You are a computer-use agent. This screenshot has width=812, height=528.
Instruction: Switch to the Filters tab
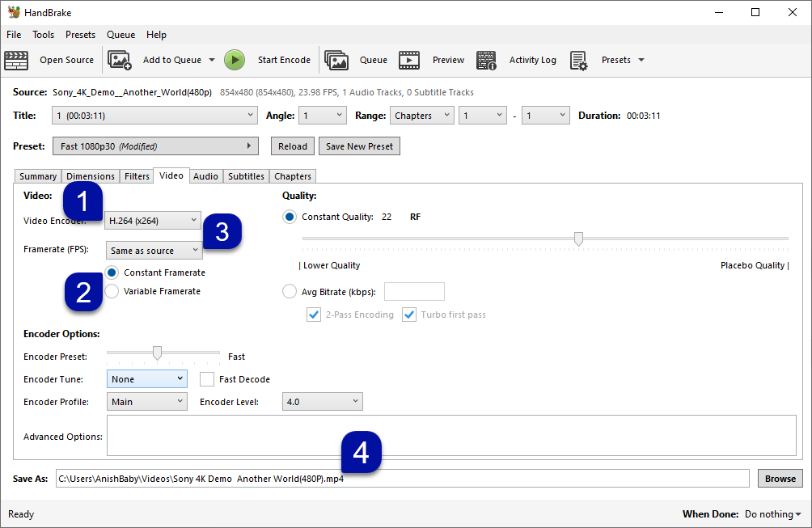pos(137,176)
